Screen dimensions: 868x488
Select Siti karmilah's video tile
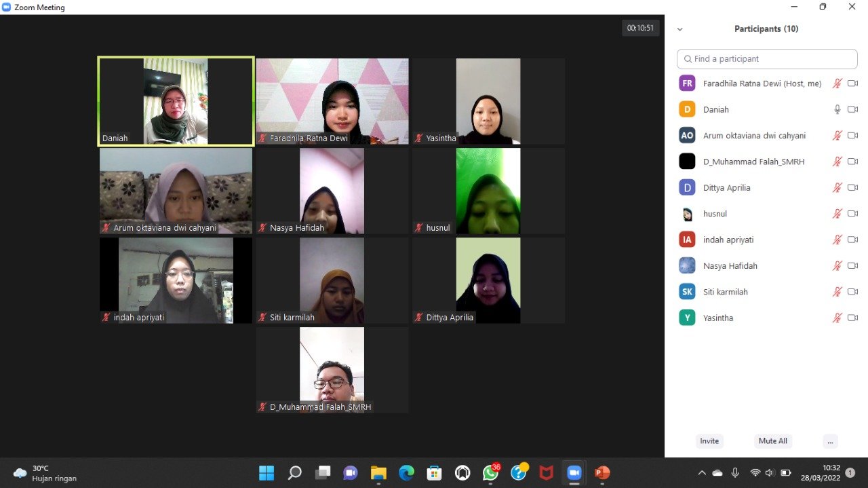tap(332, 280)
